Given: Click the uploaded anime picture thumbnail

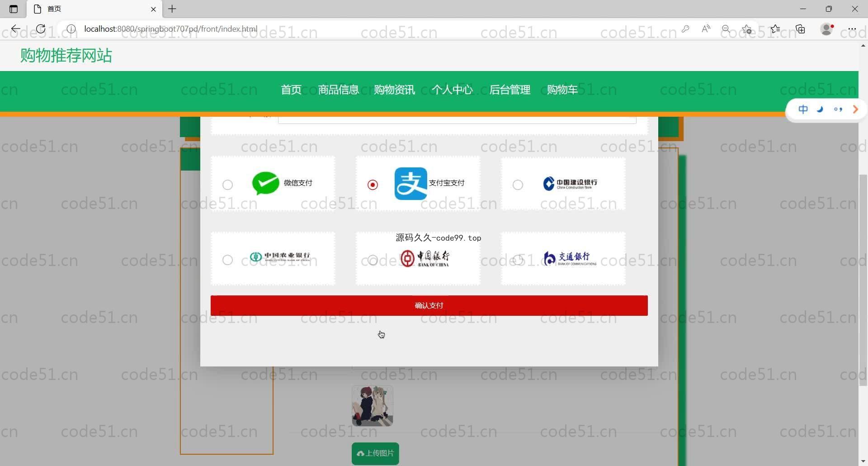Looking at the screenshot, I should click(373, 406).
